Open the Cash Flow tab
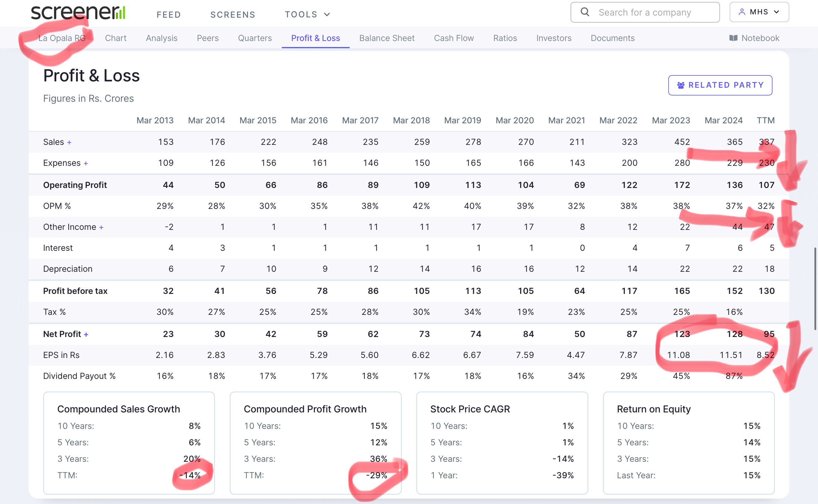 coord(454,38)
